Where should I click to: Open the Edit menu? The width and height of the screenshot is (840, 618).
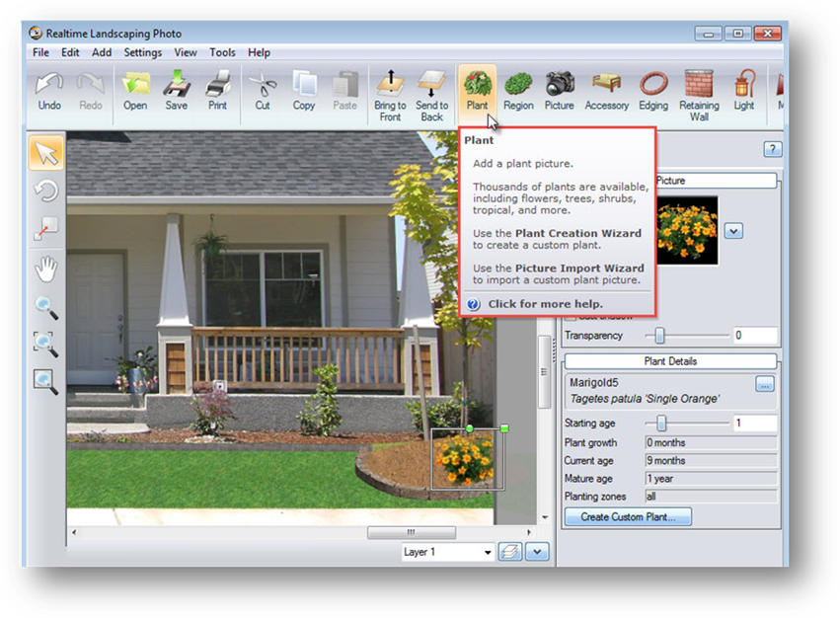point(70,52)
